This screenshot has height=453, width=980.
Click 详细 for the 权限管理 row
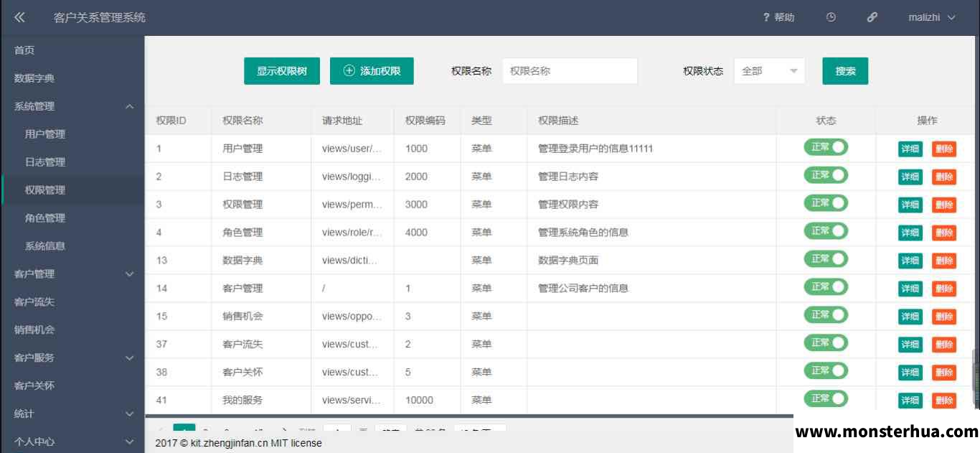pos(910,205)
